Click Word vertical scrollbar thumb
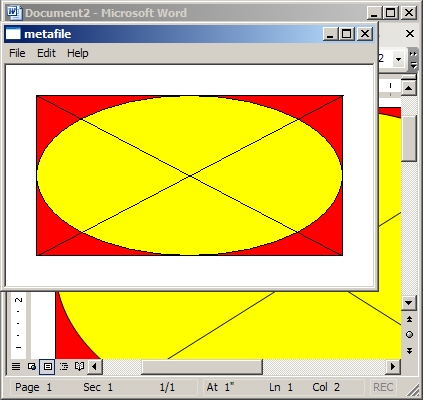The width and height of the screenshot is (423, 400). (x=409, y=139)
